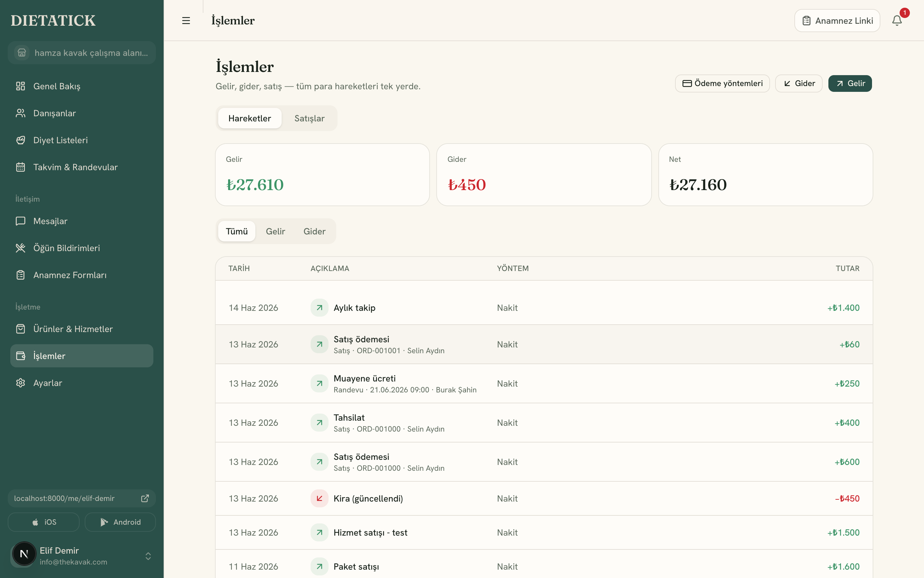Open Genel Bakış in the sidebar

pyautogui.click(x=82, y=86)
